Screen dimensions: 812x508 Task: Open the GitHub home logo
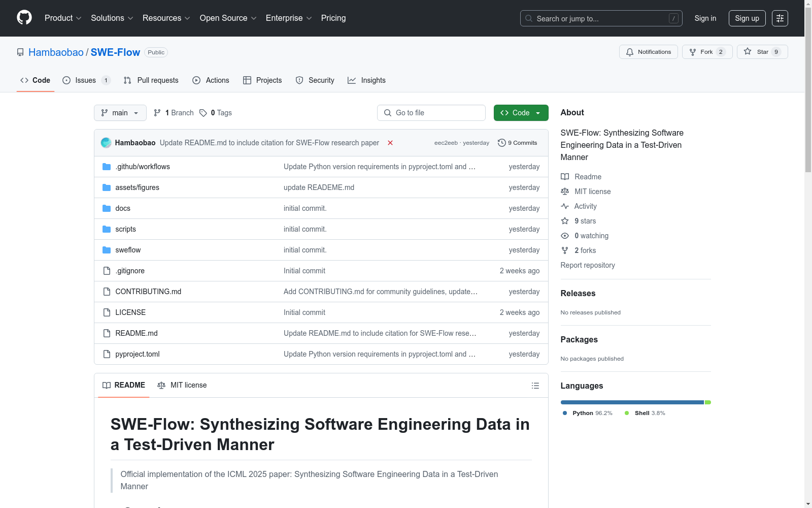pyautogui.click(x=24, y=18)
